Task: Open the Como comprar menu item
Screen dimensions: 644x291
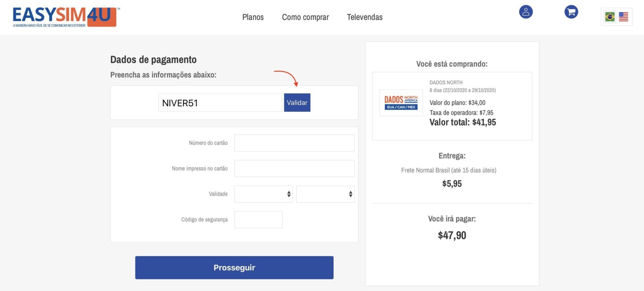Action: click(305, 17)
